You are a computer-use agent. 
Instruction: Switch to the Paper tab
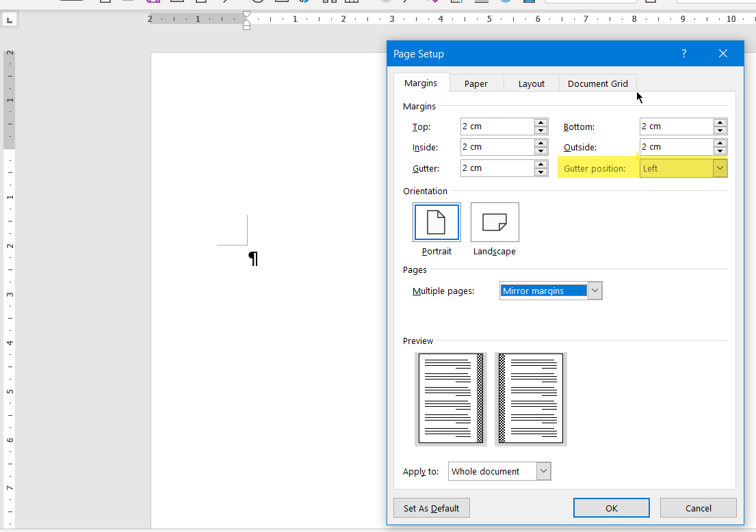(x=476, y=83)
